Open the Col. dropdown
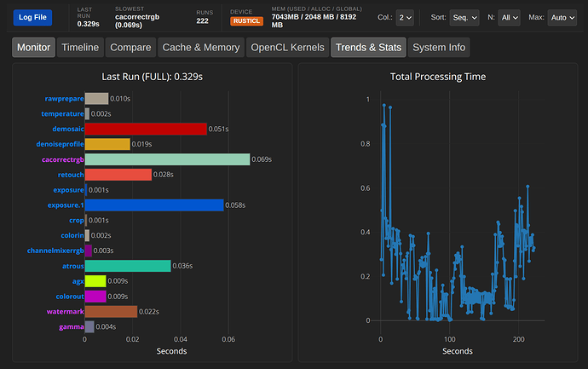Image resolution: width=588 pixels, height=369 pixels. pyautogui.click(x=406, y=17)
